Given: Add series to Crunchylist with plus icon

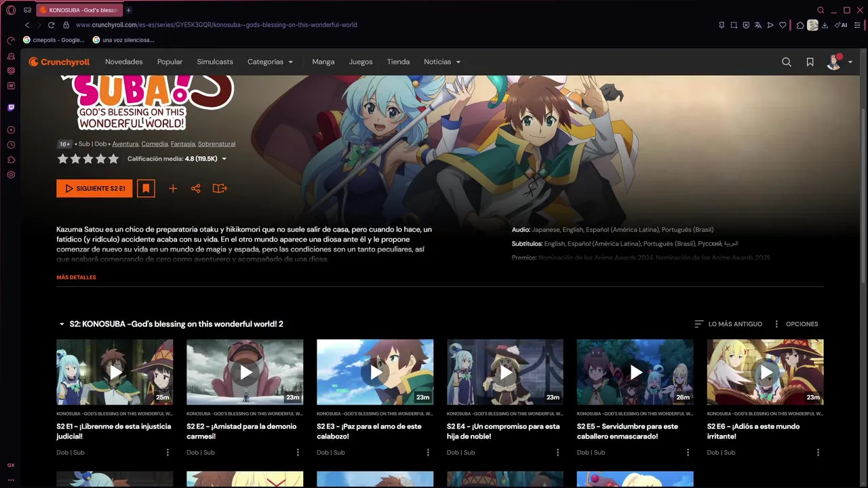Looking at the screenshot, I should [x=173, y=188].
